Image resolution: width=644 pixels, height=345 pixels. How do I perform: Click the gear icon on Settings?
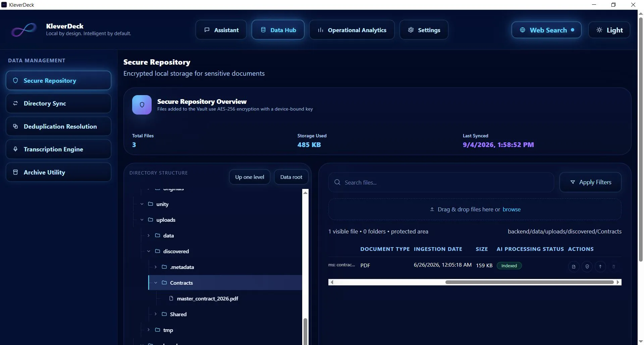click(x=411, y=30)
